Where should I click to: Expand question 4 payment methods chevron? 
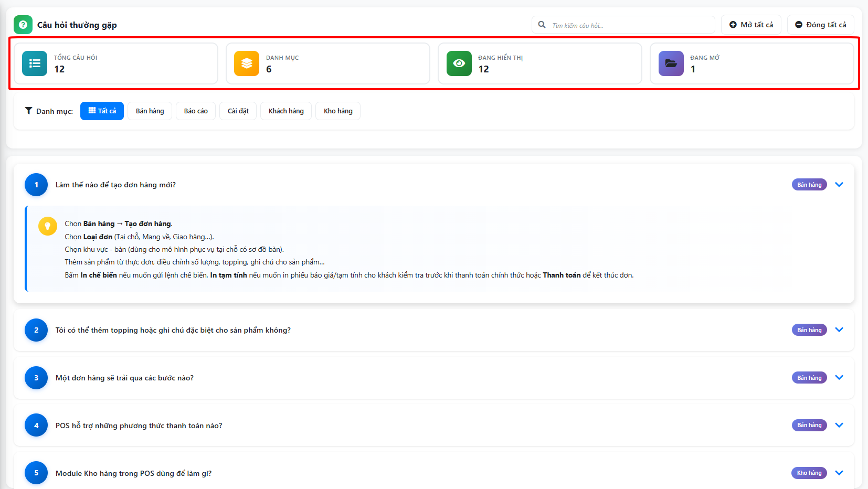(839, 426)
